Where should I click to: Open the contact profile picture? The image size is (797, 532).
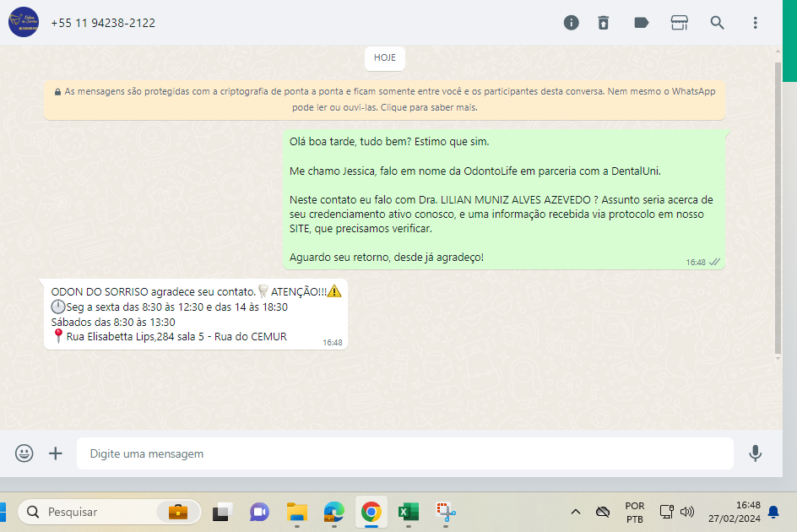[x=23, y=23]
